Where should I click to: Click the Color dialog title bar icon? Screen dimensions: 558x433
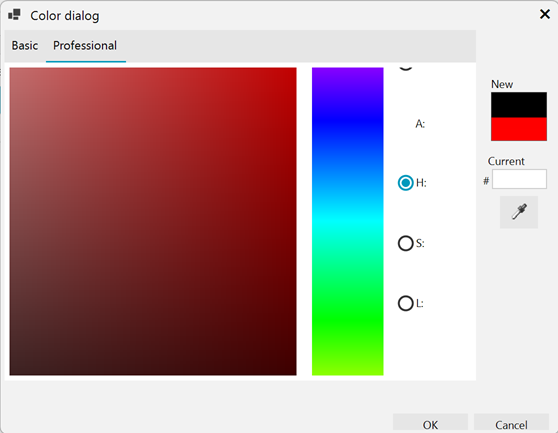coord(14,15)
